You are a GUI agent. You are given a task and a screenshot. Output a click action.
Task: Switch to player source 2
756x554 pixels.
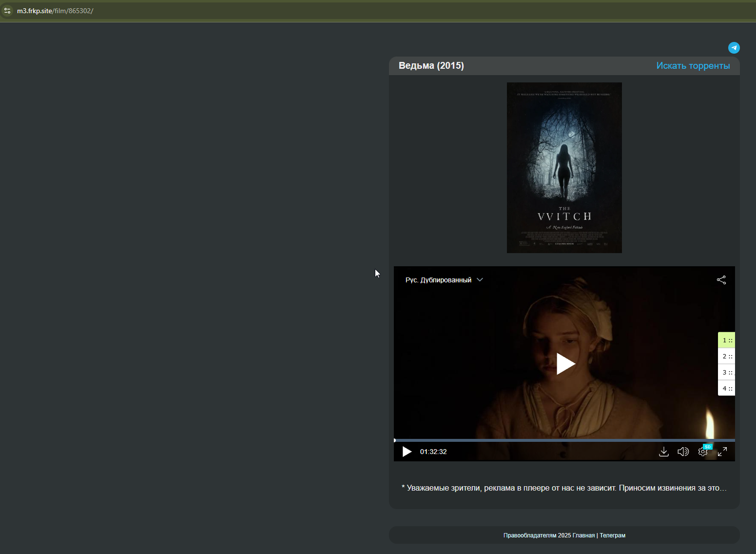[726, 356]
